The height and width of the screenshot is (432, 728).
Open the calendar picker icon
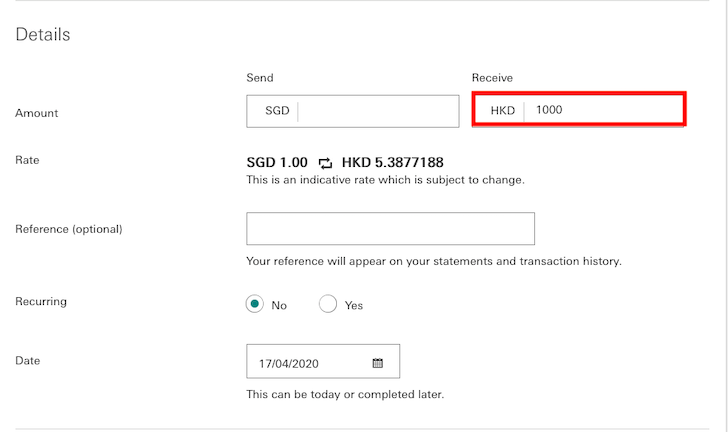377,363
